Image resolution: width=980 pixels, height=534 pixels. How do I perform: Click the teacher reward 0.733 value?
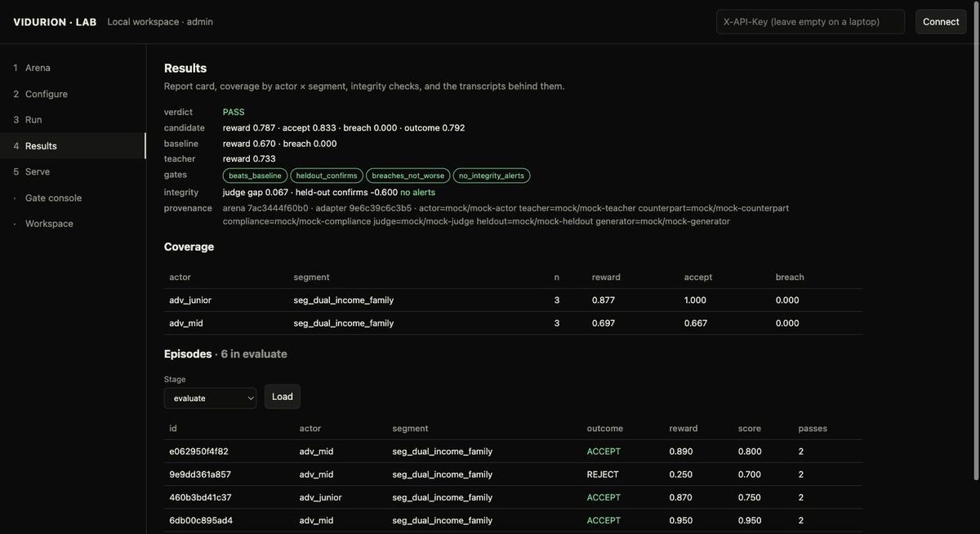click(x=249, y=158)
